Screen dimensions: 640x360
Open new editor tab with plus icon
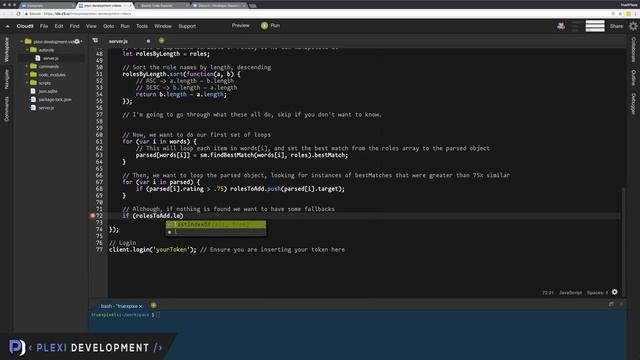click(x=161, y=41)
